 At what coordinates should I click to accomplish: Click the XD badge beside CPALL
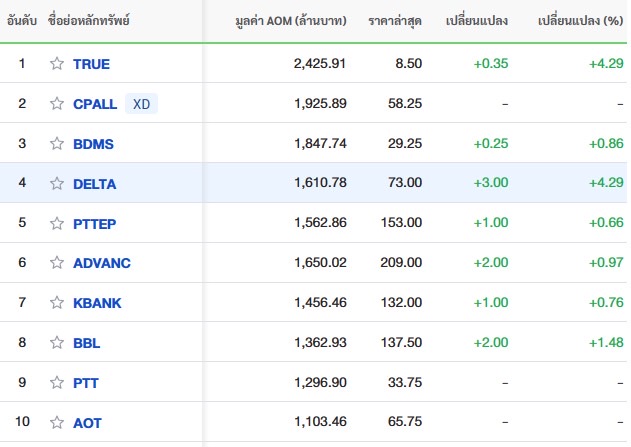point(141,104)
